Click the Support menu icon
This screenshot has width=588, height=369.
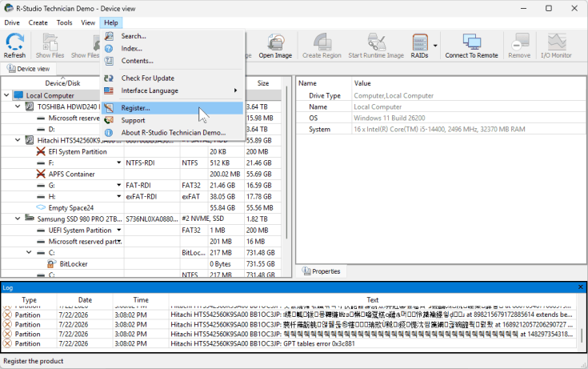109,120
